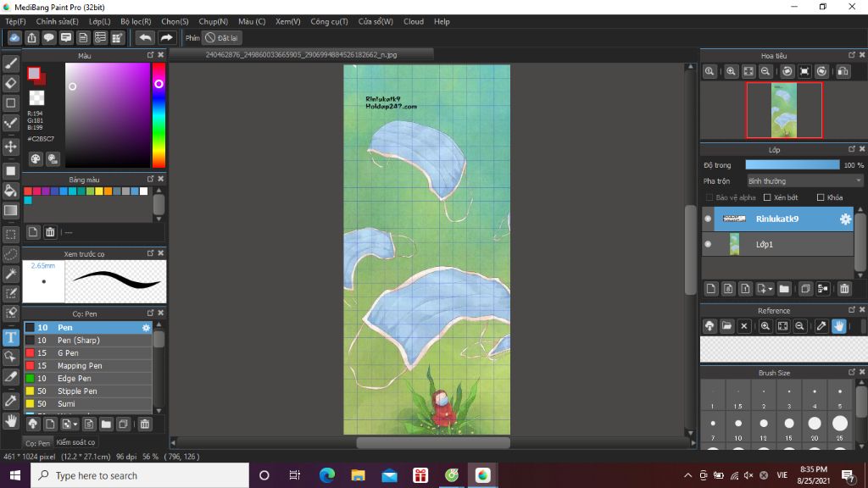Select the Stipple Pen brush

(x=88, y=391)
